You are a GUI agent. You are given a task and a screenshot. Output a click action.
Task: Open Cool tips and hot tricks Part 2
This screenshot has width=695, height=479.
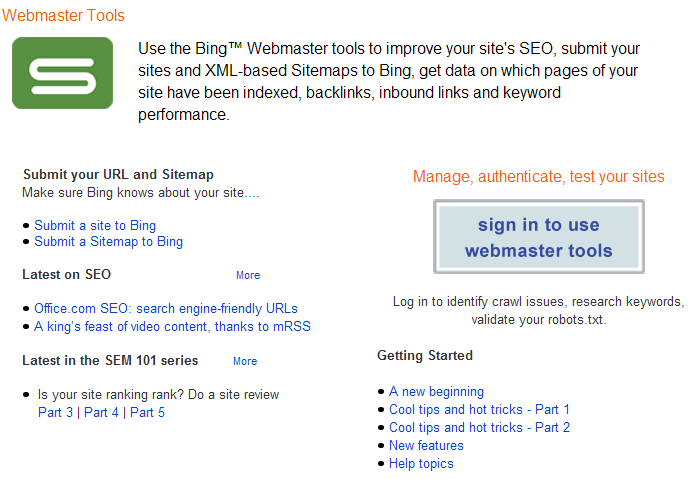[480, 428]
